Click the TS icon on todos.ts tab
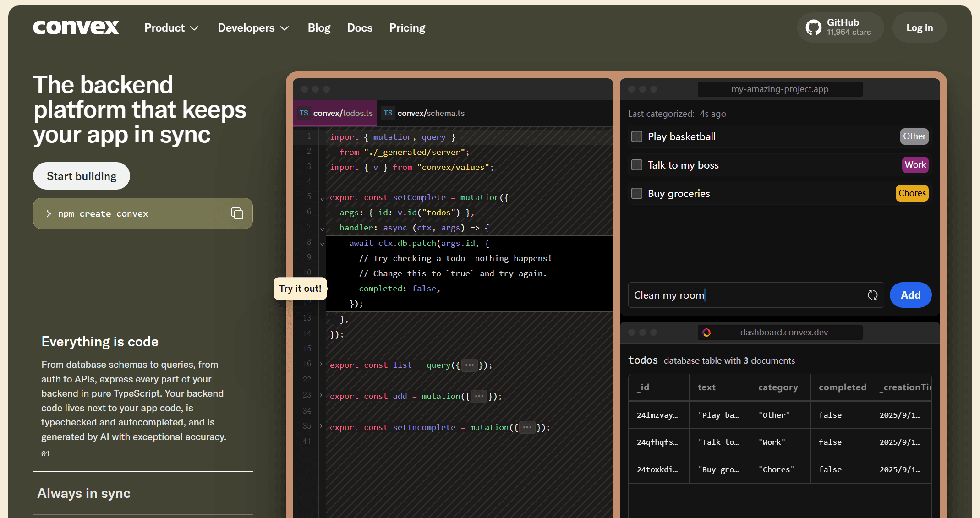Viewport: 980px width, 518px height. (x=304, y=113)
